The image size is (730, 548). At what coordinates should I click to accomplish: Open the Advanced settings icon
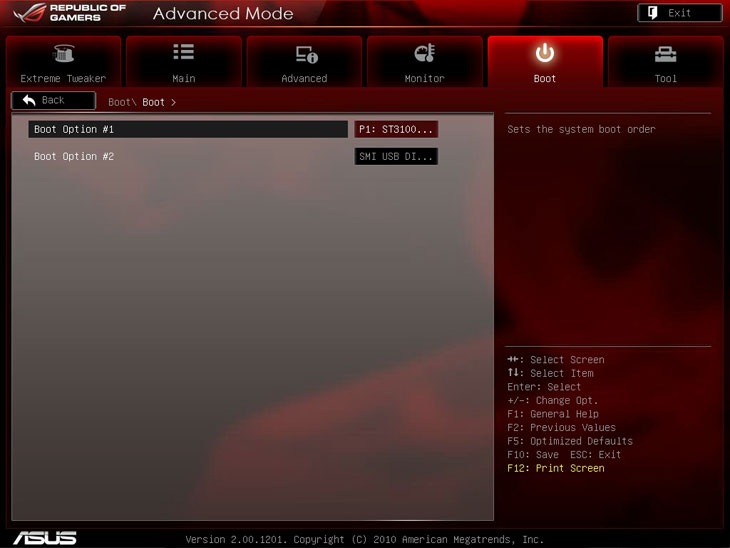pos(304,54)
